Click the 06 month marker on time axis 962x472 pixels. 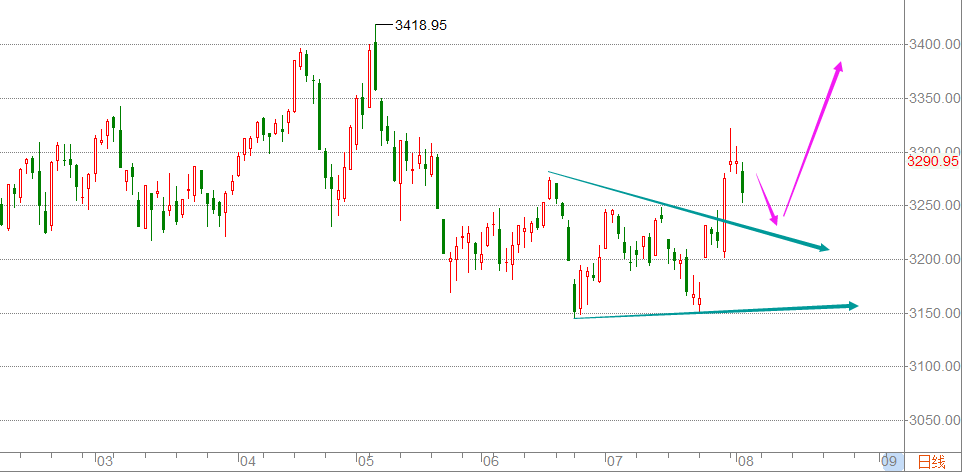[x=489, y=461]
